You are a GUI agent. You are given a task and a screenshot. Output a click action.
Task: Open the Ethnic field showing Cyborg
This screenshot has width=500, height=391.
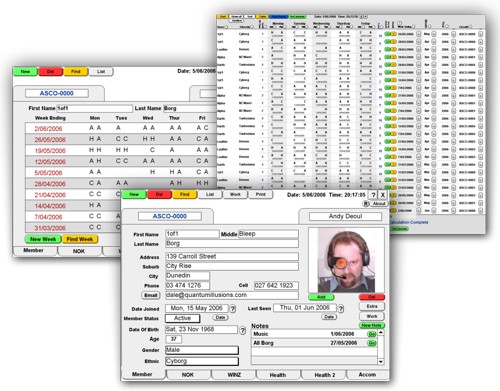(202, 361)
